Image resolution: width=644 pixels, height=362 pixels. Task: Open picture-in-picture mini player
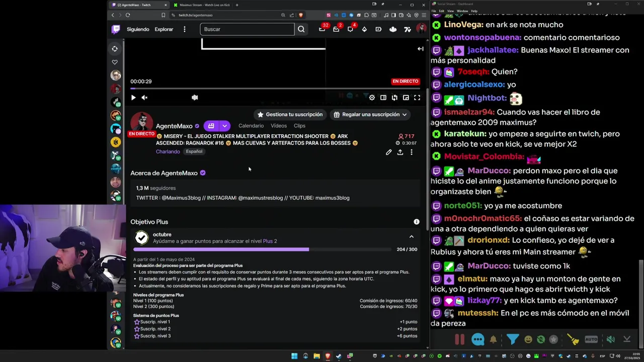click(x=406, y=98)
